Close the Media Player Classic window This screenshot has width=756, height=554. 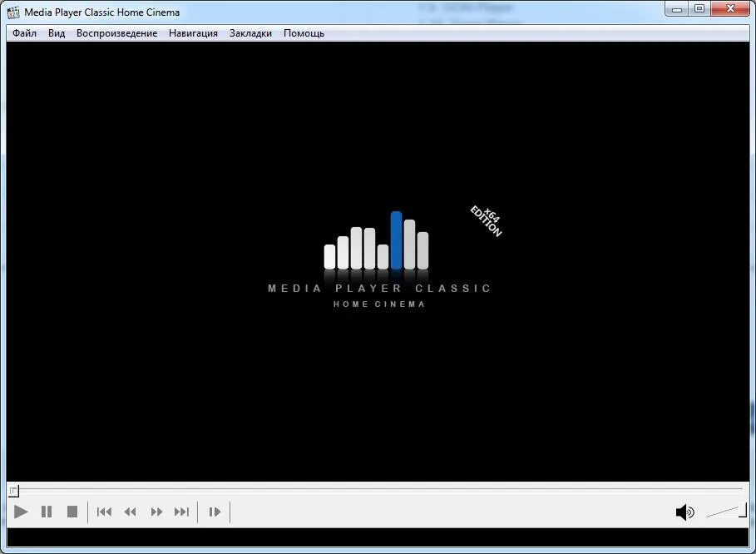click(x=730, y=8)
